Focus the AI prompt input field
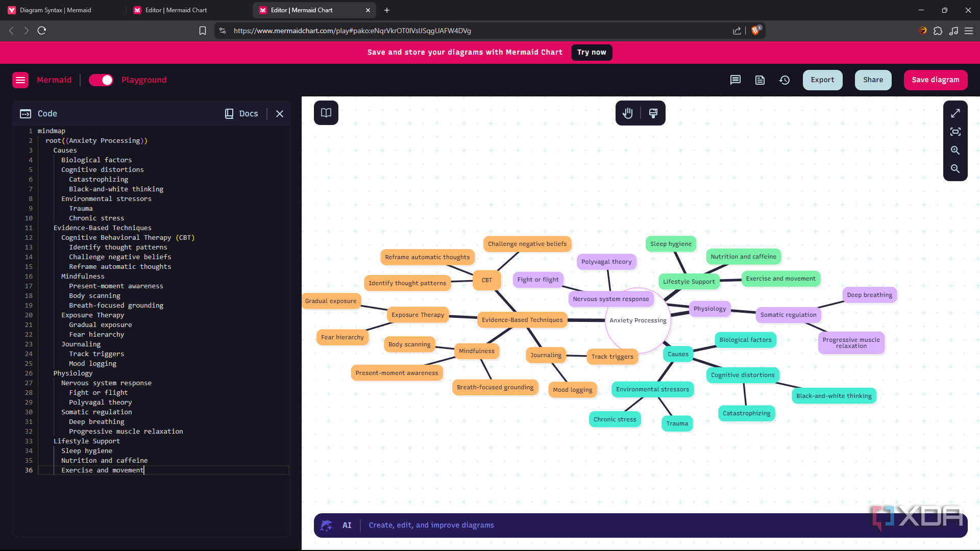 (641, 525)
